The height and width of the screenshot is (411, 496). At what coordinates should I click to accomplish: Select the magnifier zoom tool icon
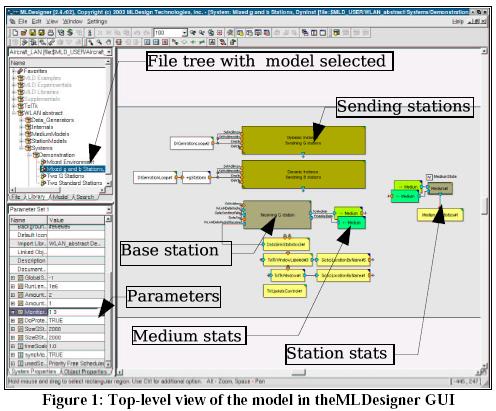[100, 42]
